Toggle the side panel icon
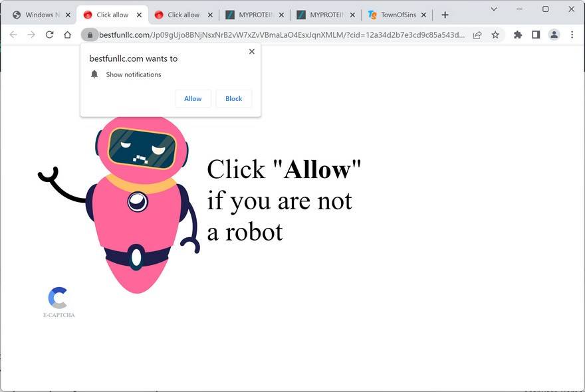Viewport: 585px width, 392px height. [x=536, y=35]
